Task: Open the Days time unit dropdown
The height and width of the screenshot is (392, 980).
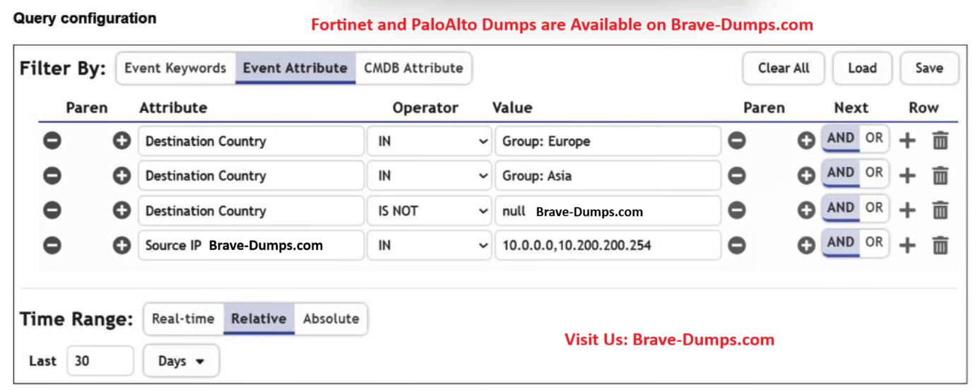Action: pyautogui.click(x=181, y=361)
